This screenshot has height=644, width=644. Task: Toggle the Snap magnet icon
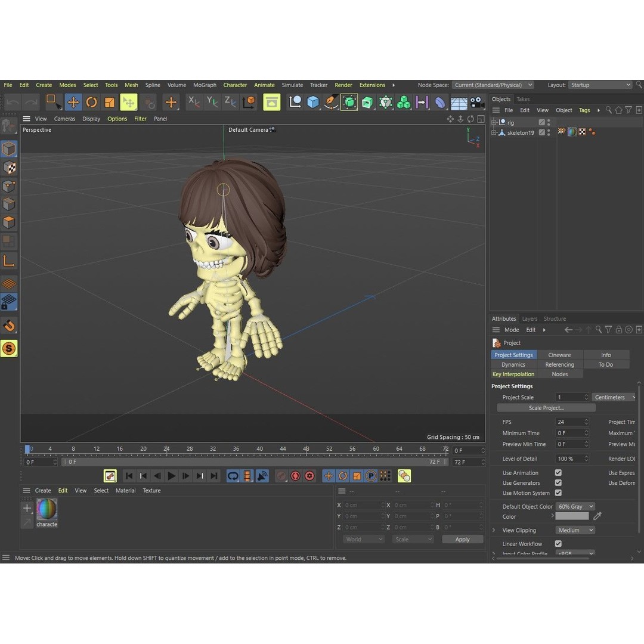coord(9,326)
